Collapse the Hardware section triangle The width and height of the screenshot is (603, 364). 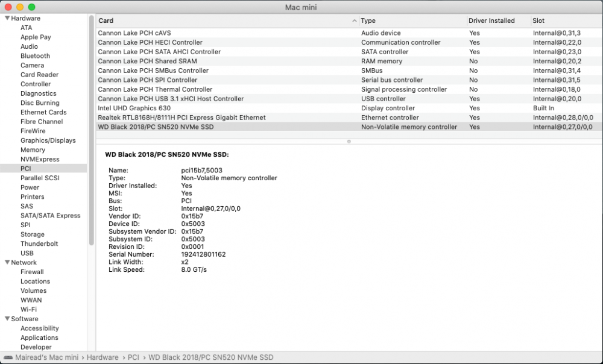tap(7, 18)
